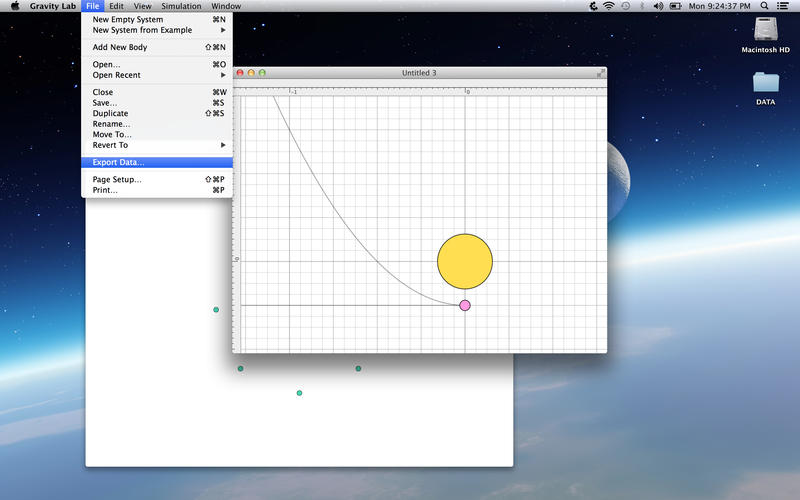Choose New Empty System
800x500 pixels.
click(x=157, y=19)
